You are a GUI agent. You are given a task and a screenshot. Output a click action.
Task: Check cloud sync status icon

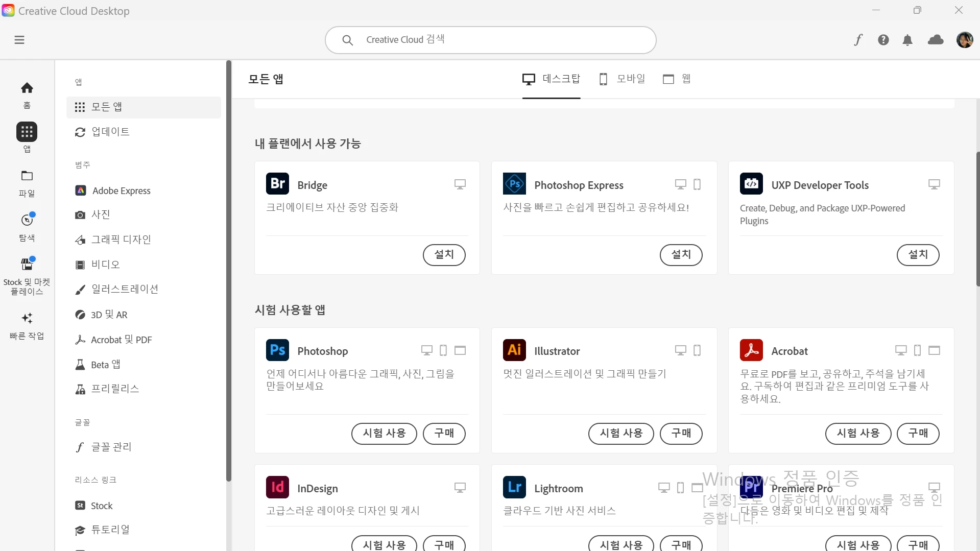pos(936,39)
